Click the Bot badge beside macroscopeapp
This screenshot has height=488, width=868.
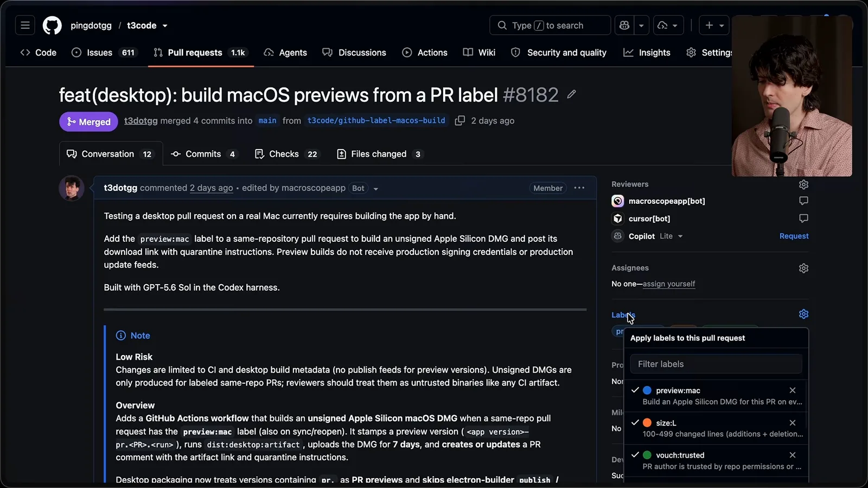pyautogui.click(x=358, y=188)
